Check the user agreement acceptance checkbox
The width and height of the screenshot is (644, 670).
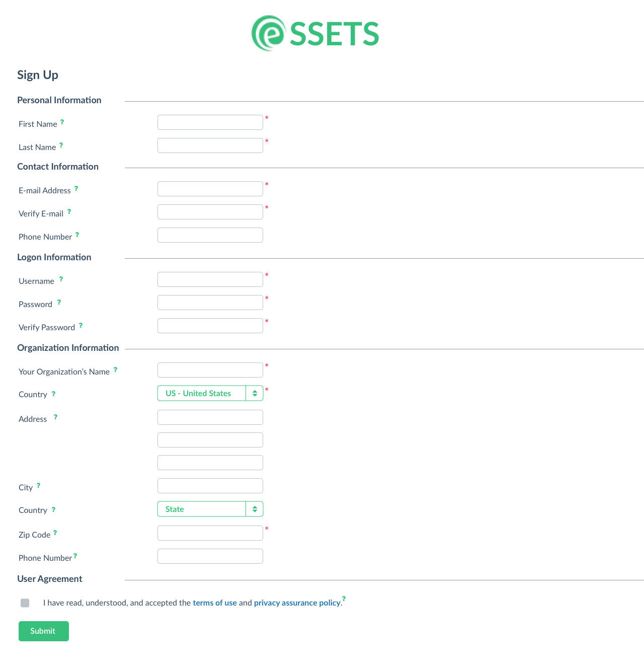(25, 603)
